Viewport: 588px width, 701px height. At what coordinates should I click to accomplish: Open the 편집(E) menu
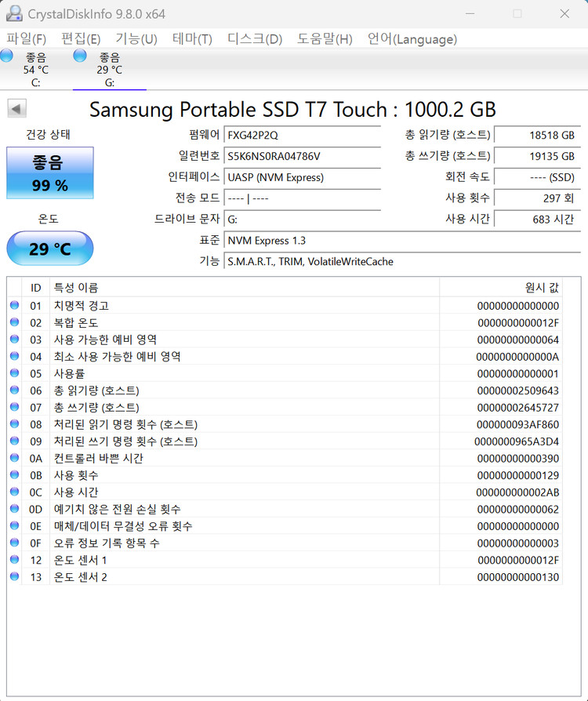[x=81, y=39]
